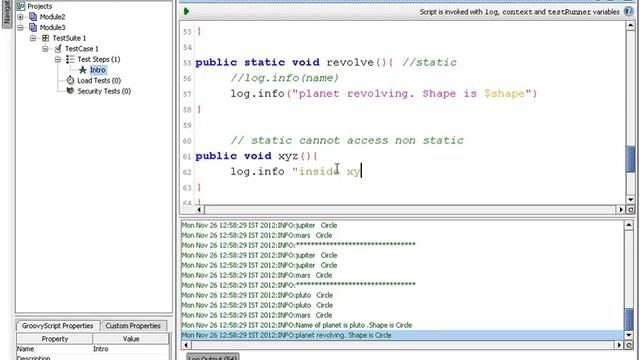Click code editor vertical scrollbar thumb
Image resolution: width=640 pixels, height=360 pixels.
630,159
